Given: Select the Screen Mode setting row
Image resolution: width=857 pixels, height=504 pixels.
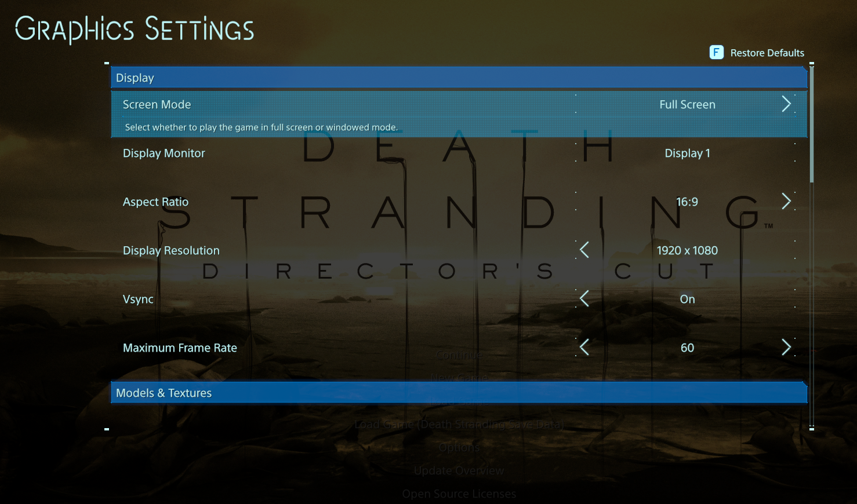Looking at the screenshot, I should (x=459, y=114).
